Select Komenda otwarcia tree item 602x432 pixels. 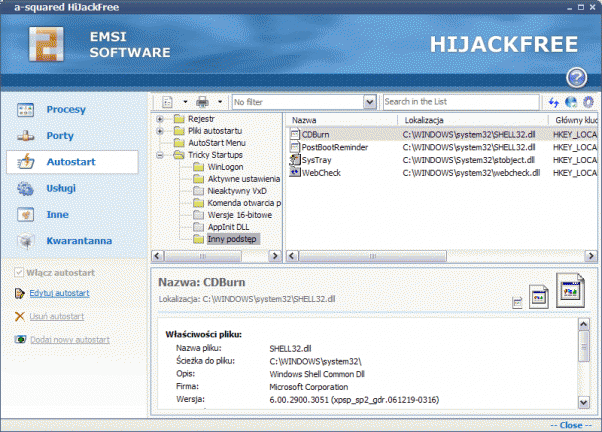(244, 203)
